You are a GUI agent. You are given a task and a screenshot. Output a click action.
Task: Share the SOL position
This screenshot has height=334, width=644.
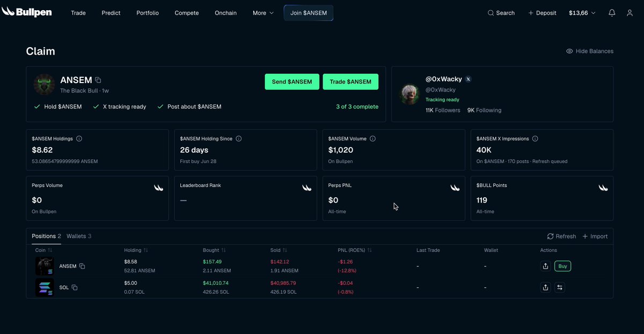coord(545,287)
